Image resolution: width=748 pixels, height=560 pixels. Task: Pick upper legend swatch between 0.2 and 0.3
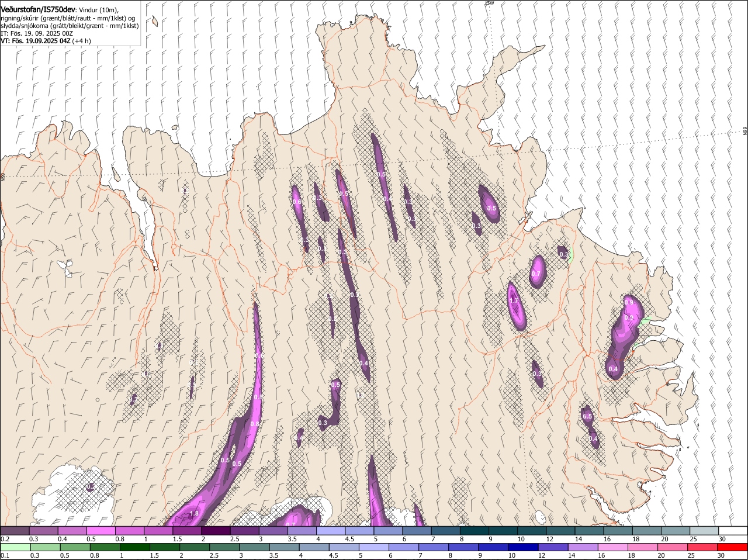click(x=15, y=530)
